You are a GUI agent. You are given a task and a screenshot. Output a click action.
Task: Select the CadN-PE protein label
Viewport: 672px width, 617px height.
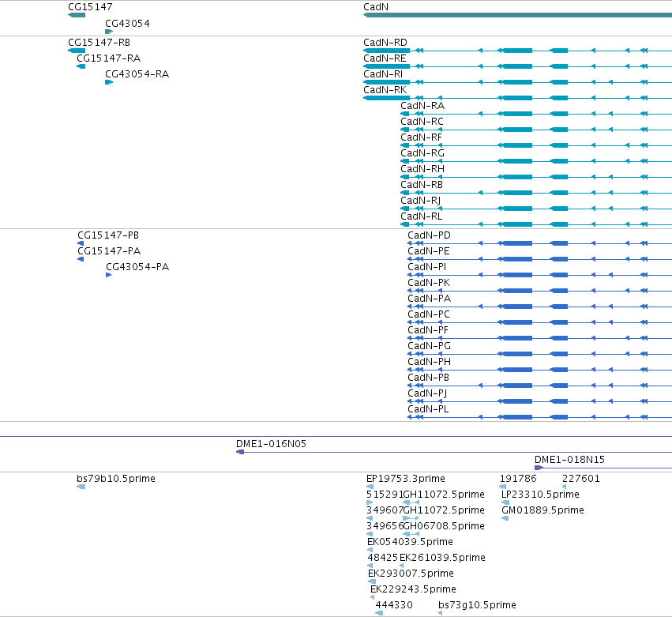point(429,251)
